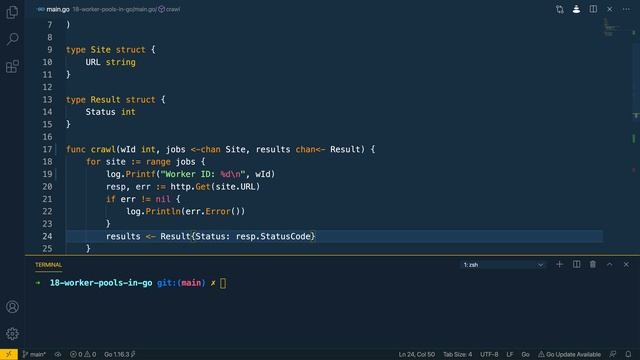The image size is (640, 360).
Task: Click 'http.Get' call on line 20
Action: click(x=190, y=187)
